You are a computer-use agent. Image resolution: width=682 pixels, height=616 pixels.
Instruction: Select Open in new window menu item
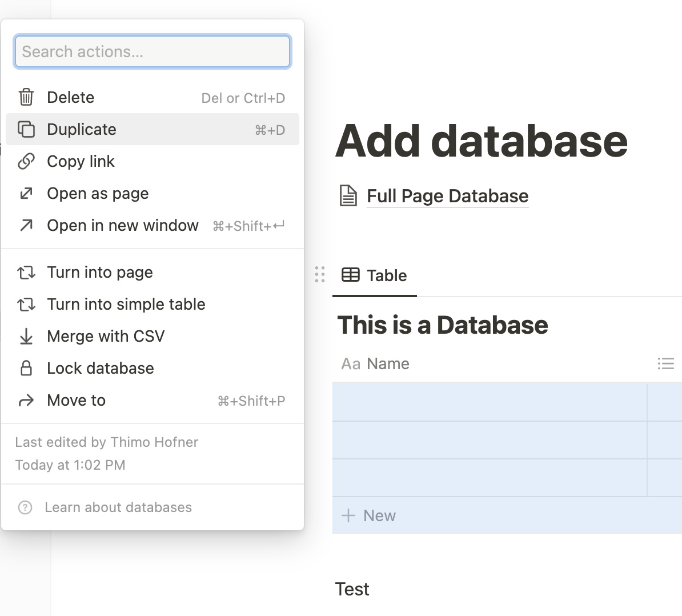point(123,226)
